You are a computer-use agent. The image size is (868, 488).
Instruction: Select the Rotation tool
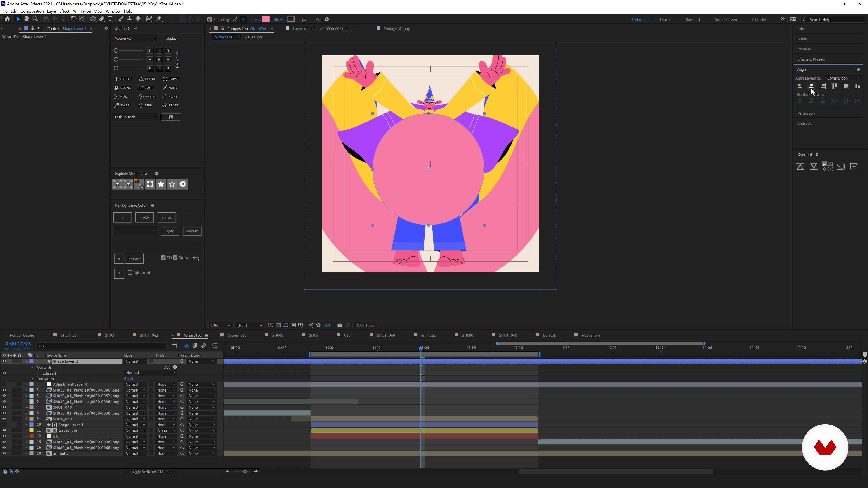[x=73, y=19]
